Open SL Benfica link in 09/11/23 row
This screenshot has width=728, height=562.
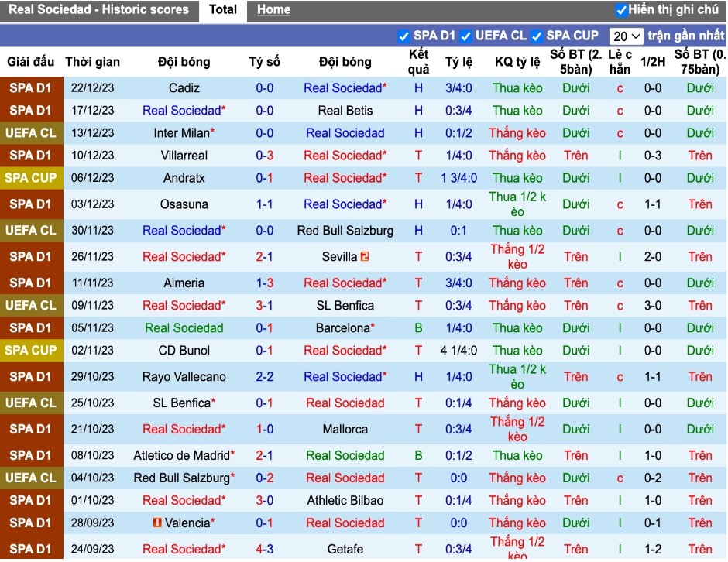click(x=345, y=305)
